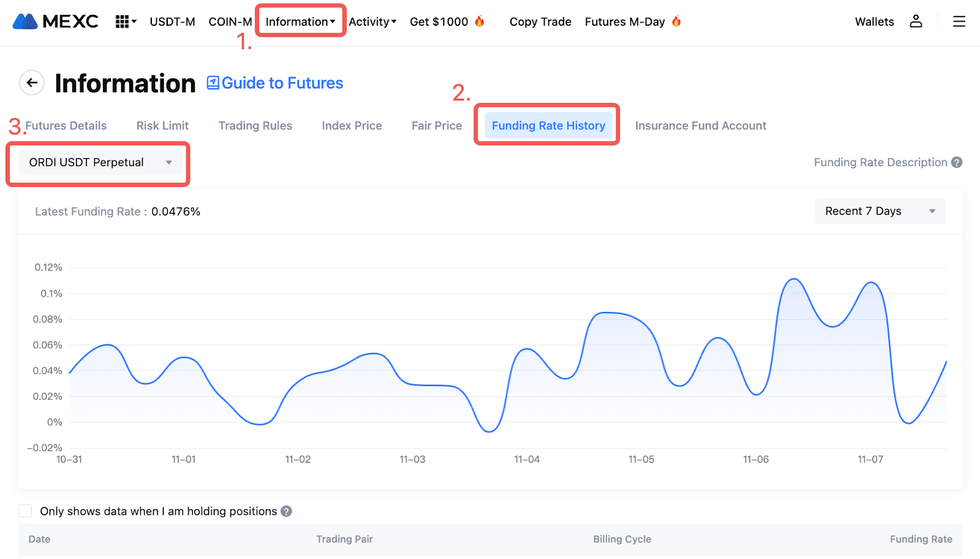Expand the Information menu

tap(300, 21)
